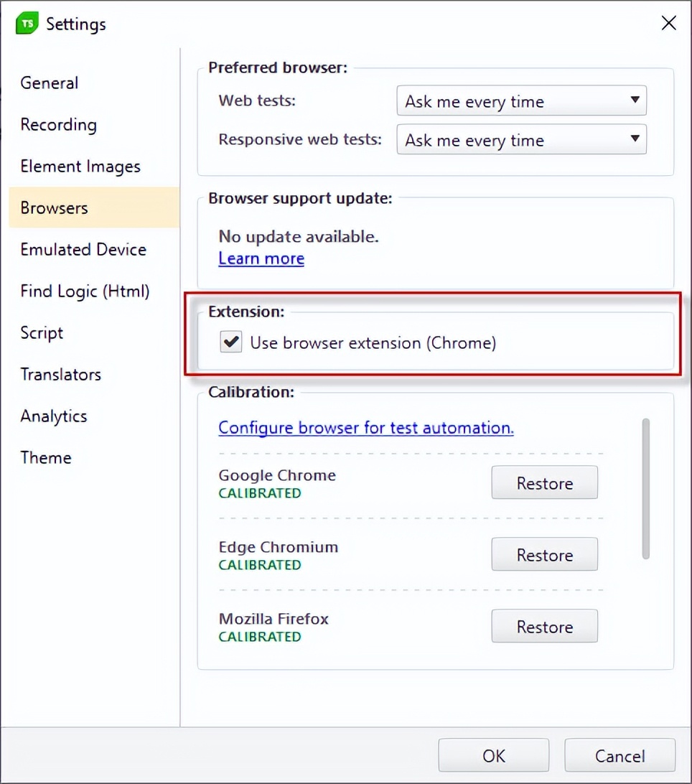Restore Google Chrome calibration

tap(544, 483)
